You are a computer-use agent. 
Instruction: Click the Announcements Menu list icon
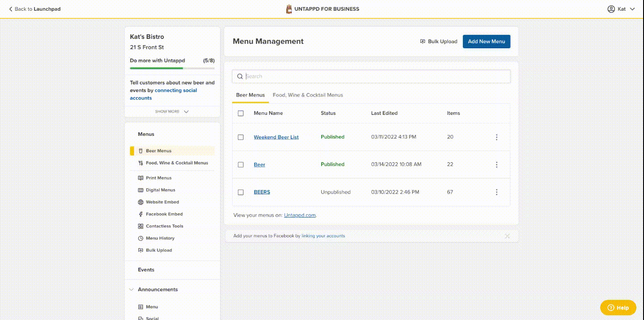[141, 307]
